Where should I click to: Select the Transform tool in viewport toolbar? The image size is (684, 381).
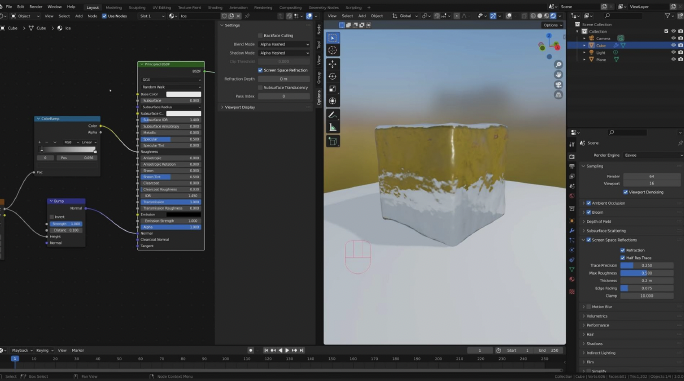pos(332,101)
